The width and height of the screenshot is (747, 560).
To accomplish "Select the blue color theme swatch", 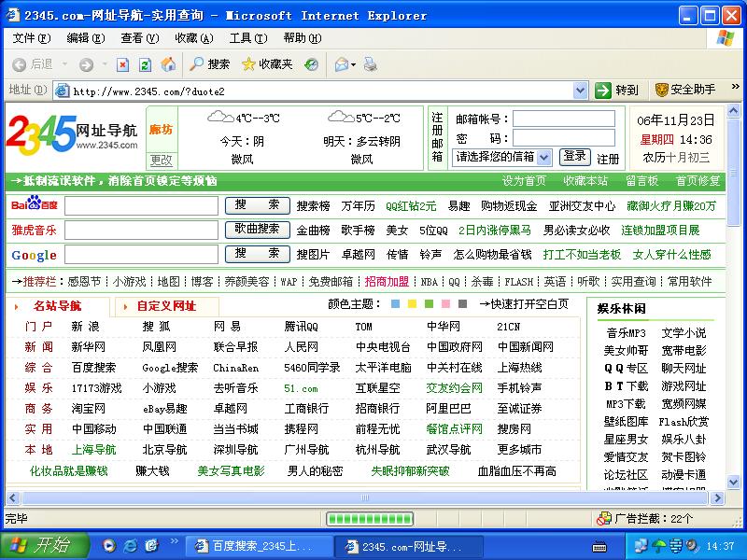I will pos(395,304).
